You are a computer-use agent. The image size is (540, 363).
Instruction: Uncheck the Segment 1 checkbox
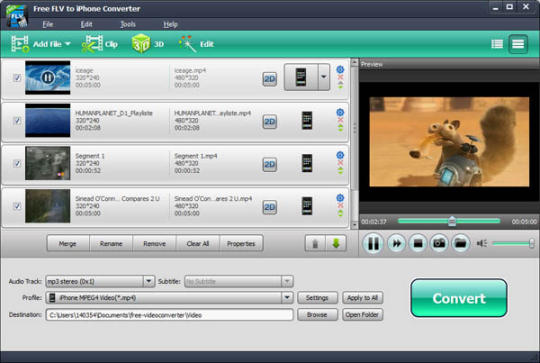tap(17, 163)
